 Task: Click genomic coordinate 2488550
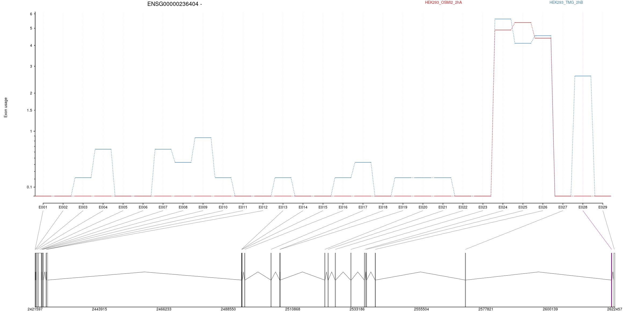[228, 309]
